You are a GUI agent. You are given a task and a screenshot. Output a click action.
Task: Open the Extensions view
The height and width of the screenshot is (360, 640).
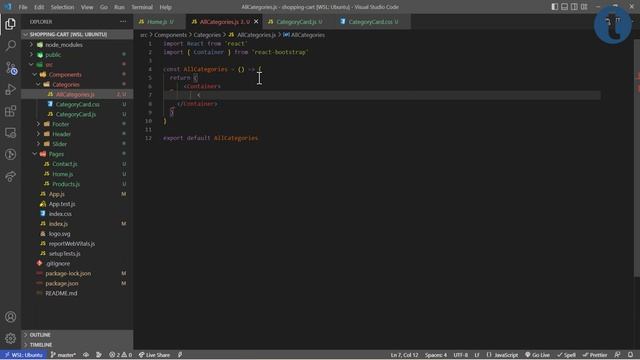pos(11,111)
